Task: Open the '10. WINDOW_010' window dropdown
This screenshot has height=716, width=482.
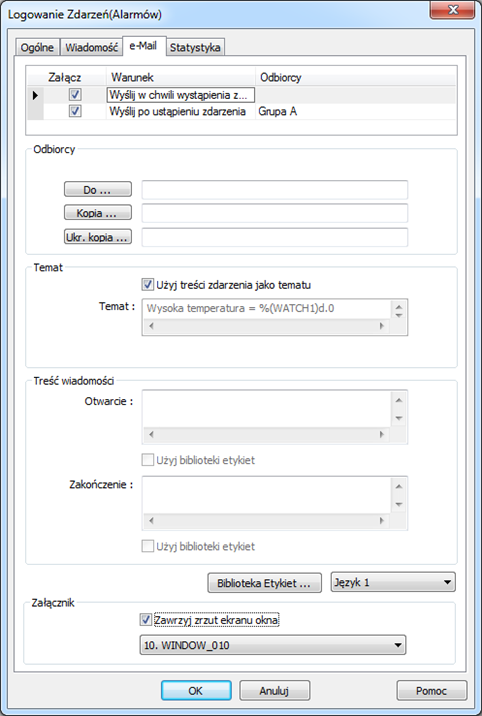Action: [272, 645]
